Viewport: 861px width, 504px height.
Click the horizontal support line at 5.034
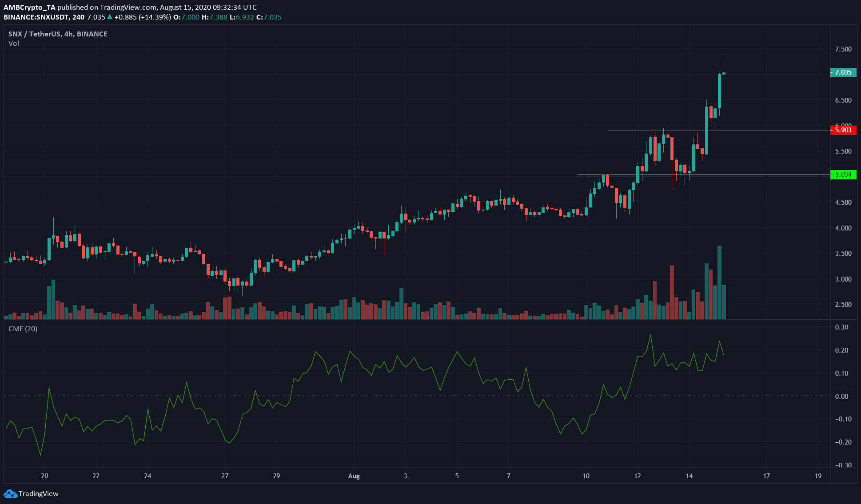[x=703, y=175]
